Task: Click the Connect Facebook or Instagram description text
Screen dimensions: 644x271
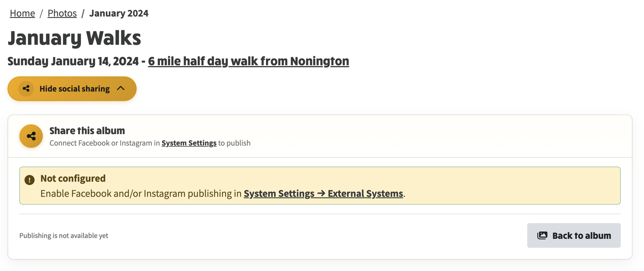Action: [x=105, y=143]
